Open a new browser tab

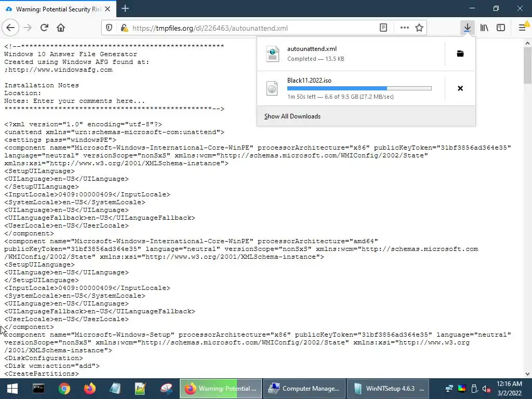tap(125, 8)
